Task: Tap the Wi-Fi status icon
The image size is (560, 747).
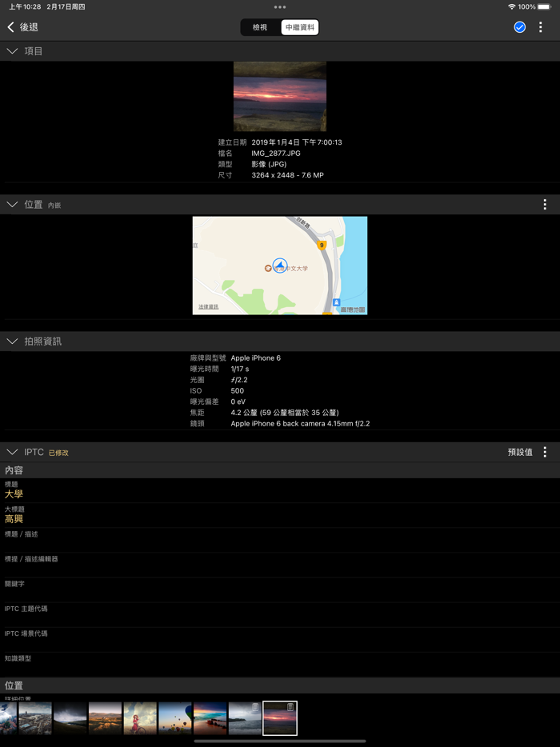Action: coord(512,7)
